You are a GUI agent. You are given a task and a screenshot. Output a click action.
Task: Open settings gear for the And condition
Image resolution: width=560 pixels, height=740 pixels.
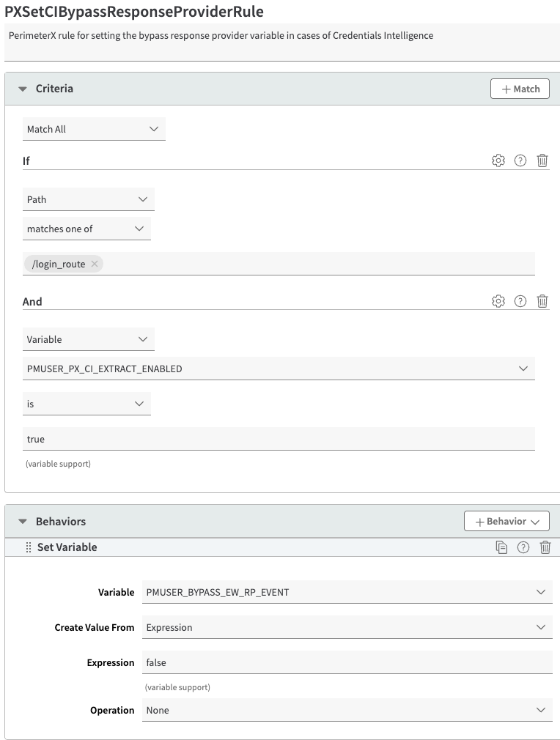click(498, 301)
